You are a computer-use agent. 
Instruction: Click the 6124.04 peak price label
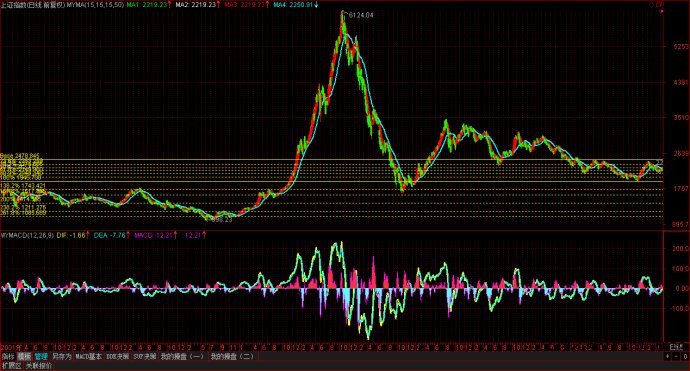(361, 15)
